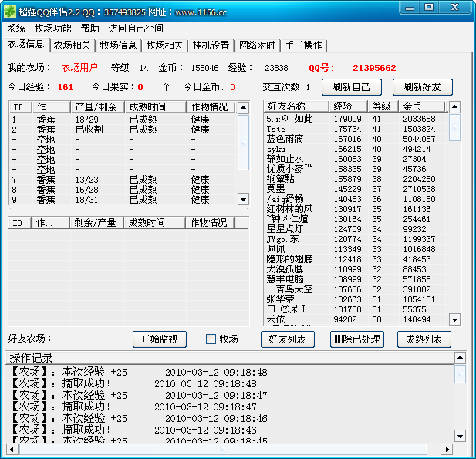Open the 牧场功能 menu

click(52, 28)
